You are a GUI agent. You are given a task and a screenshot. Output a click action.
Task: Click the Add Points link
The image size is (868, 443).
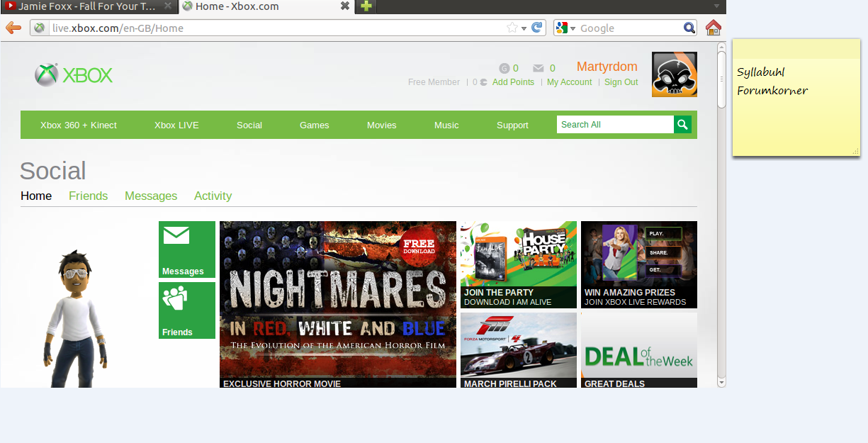(513, 82)
